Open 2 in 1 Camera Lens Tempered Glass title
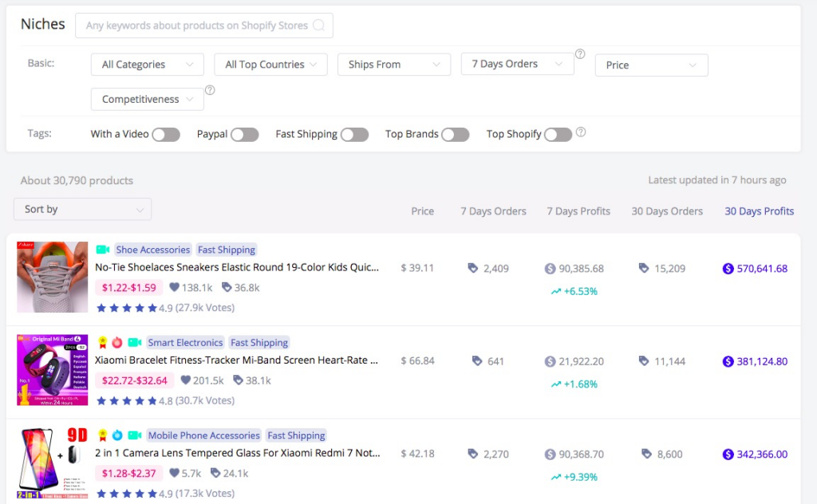Viewport: 817px width, 504px height. pos(237,452)
